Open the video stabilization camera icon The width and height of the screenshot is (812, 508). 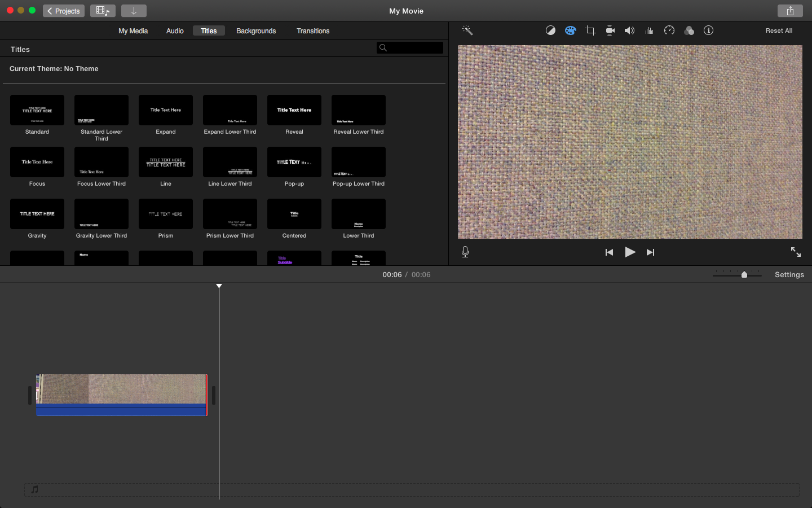[x=610, y=30]
